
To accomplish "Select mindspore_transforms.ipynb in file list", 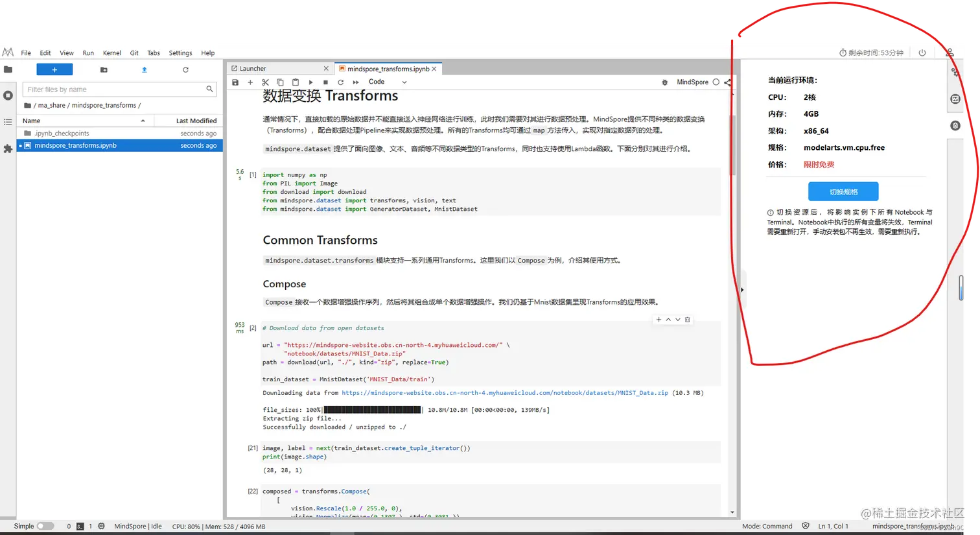I will (120, 145).
